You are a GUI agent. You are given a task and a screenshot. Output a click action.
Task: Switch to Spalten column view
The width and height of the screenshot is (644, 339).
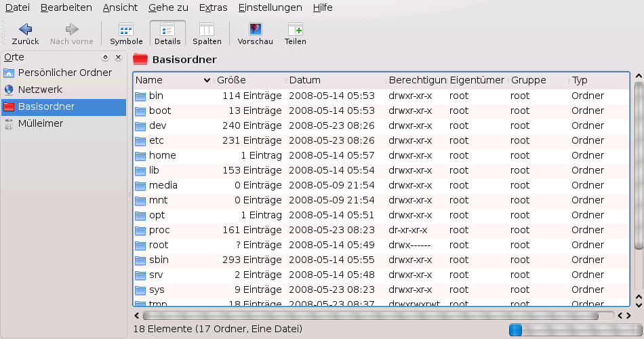click(207, 29)
